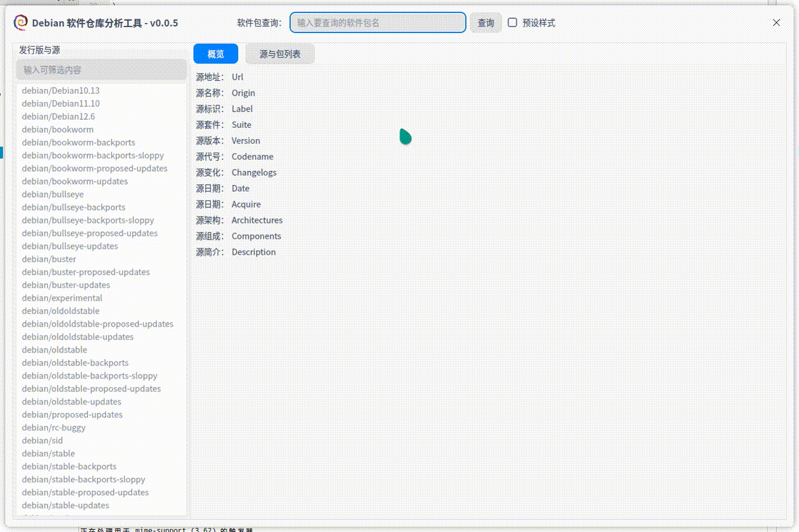The image size is (799, 532).
Task: Select debian/bookworm-proposed-updates entry
Action: (101, 168)
